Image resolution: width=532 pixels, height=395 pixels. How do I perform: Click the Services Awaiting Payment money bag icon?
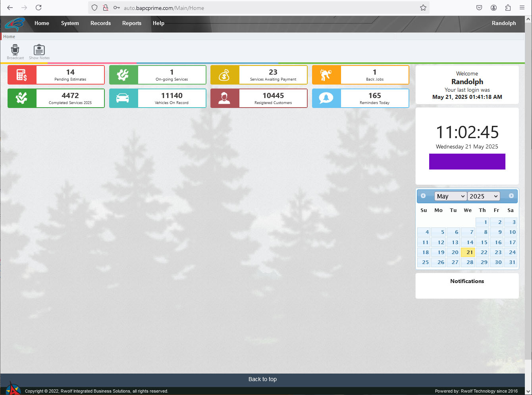coord(225,75)
